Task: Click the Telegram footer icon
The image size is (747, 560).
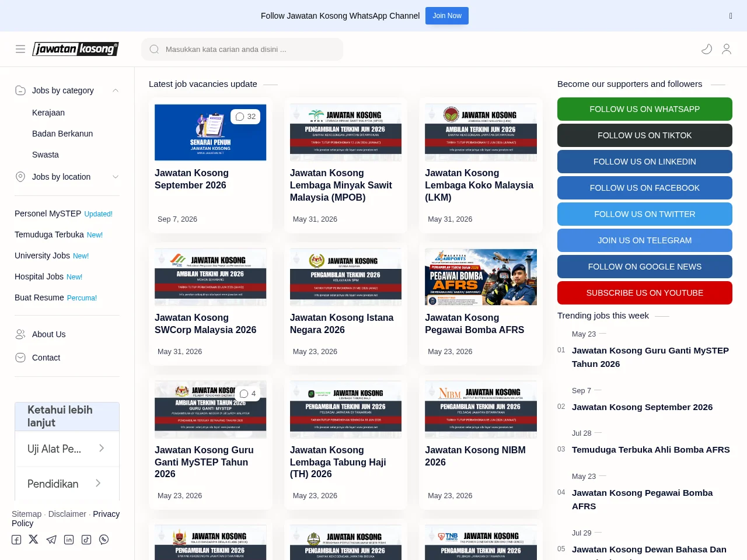Action: click(51, 540)
